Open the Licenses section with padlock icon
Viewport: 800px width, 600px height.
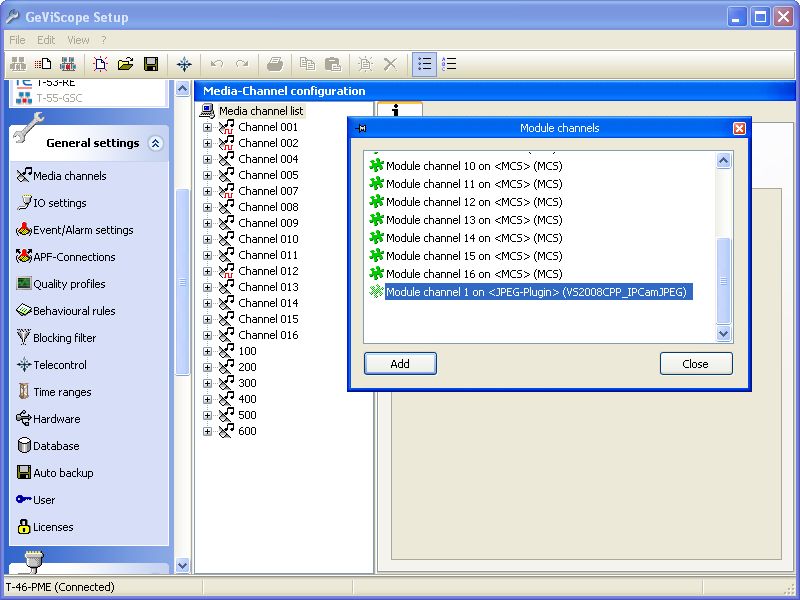point(53,527)
